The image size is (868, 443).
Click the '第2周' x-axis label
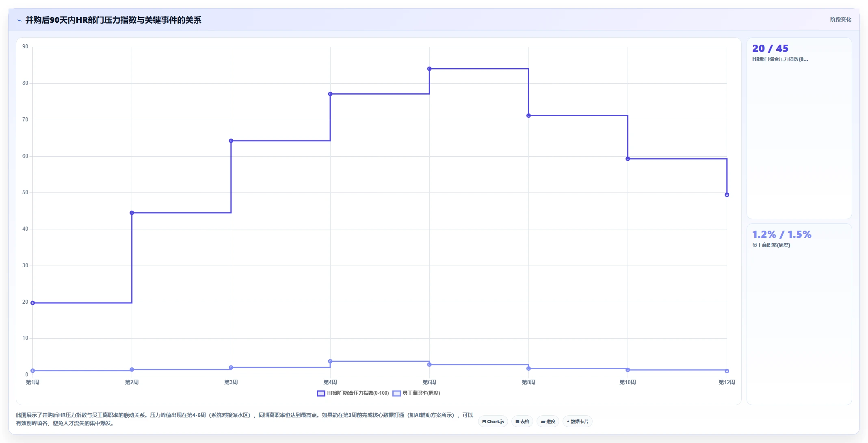click(x=132, y=382)
